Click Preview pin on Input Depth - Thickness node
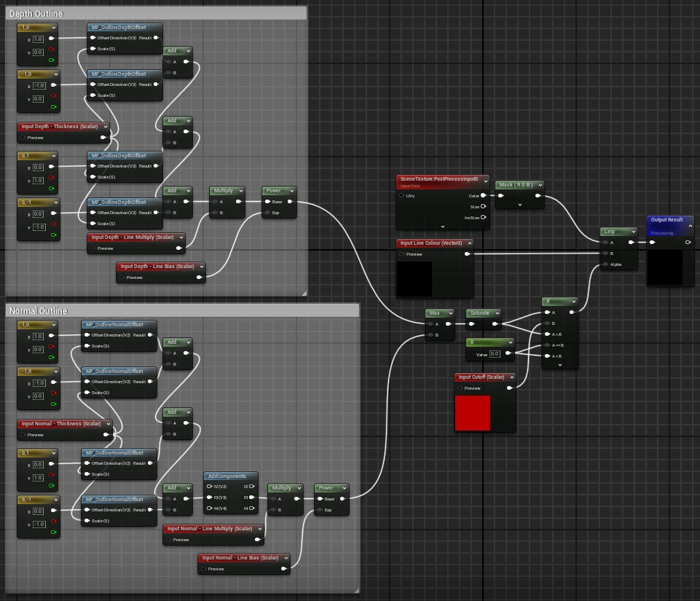Viewport: 700px width, 601px height. pyautogui.click(x=23, y=138)
